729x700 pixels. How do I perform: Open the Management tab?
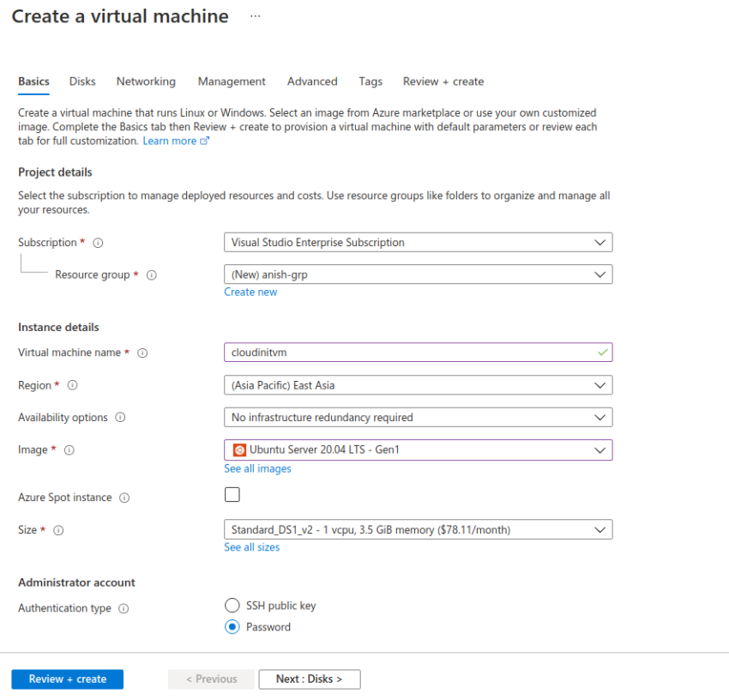tap(231, 81)
